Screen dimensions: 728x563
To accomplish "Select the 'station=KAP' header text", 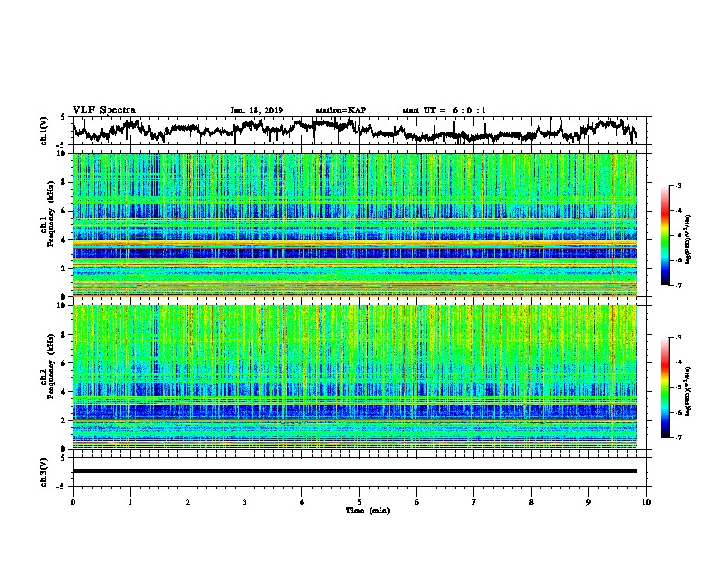I will 341,110.
